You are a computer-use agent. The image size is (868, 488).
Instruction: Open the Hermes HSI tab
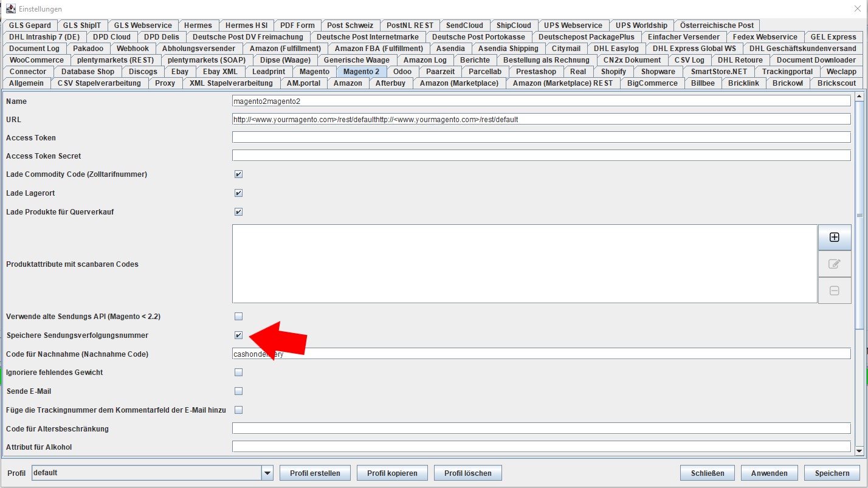pos(246,26)
